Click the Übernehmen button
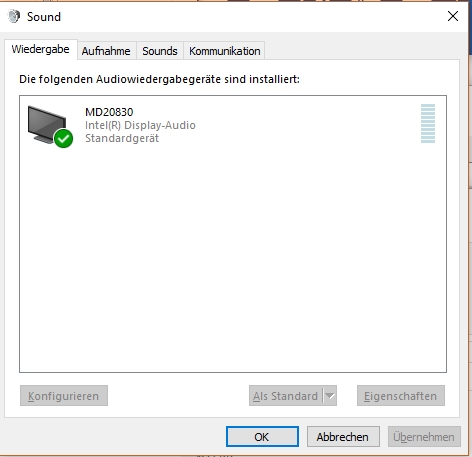The width and height of the screenshot is (472, 457). coord(424,437)
